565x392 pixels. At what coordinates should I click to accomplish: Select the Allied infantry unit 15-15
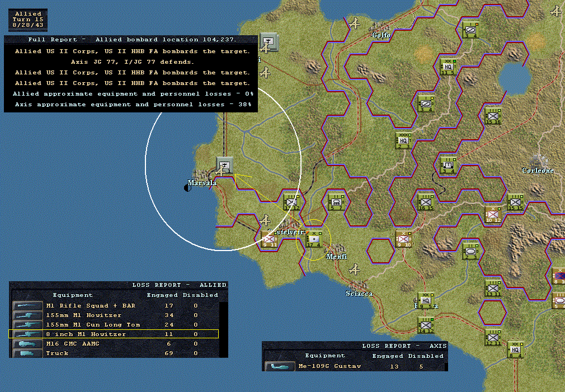click(515, 202)
